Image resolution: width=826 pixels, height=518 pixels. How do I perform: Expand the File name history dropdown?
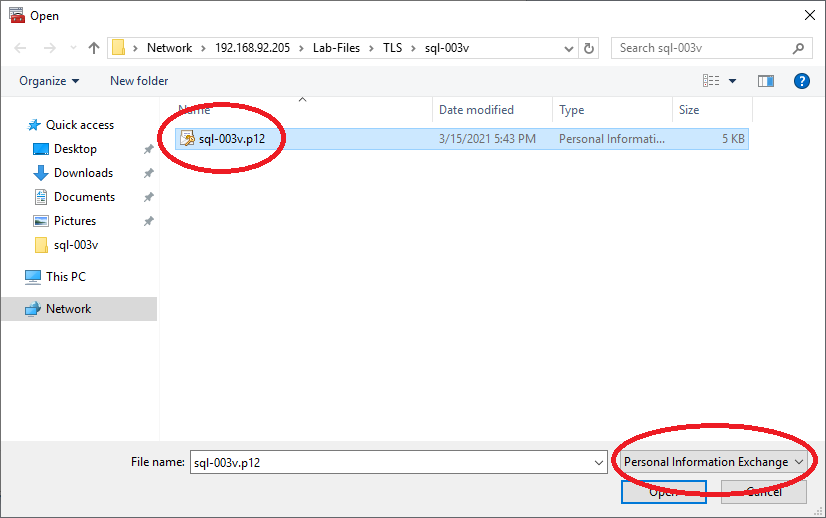(597, 462)
